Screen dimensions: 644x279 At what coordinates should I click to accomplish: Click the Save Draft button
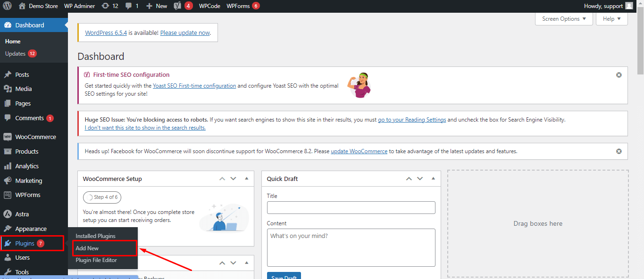pyautogui.click(x=284, y=276)
